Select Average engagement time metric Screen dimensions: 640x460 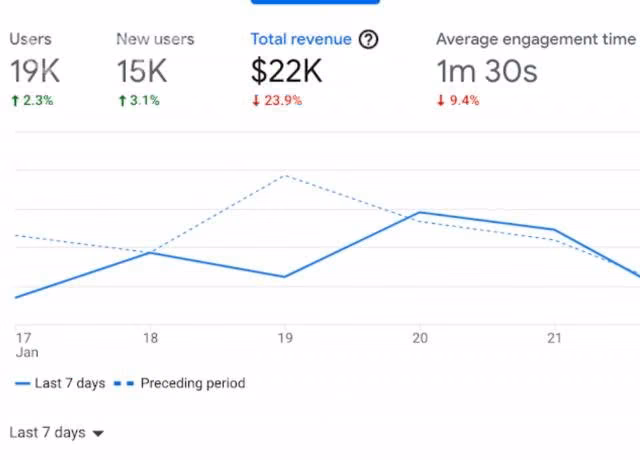coord(536,39)
